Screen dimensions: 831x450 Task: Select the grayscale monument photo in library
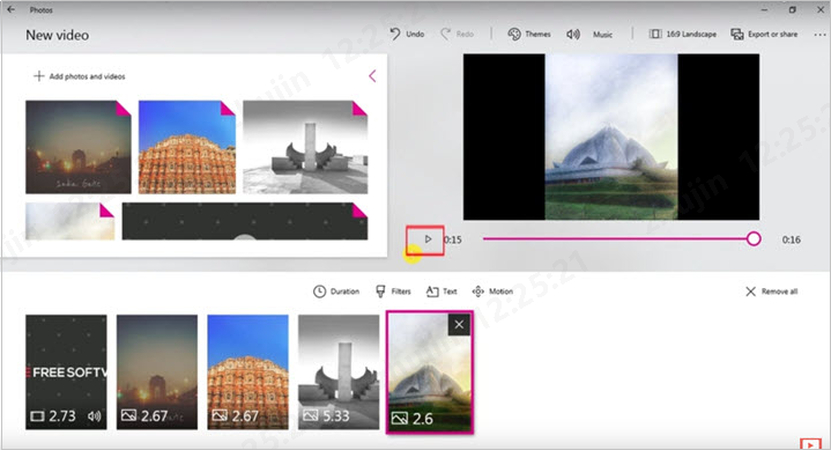(x=305, y=147)
